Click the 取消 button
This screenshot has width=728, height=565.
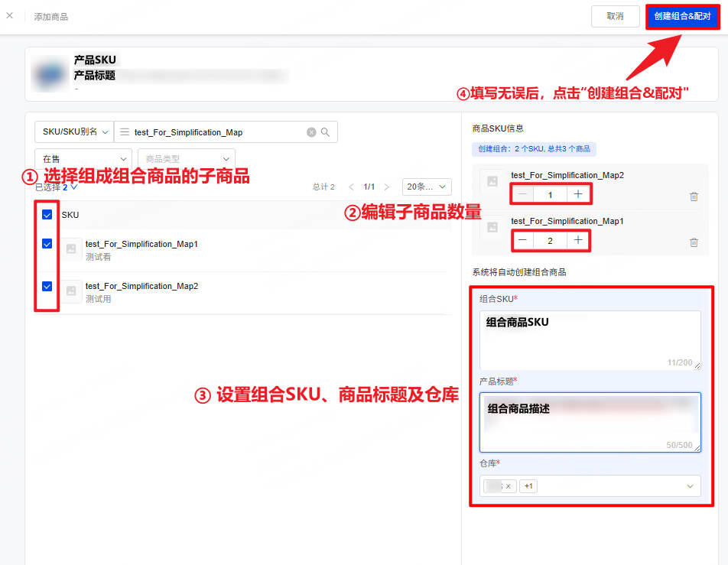point(615,16)
